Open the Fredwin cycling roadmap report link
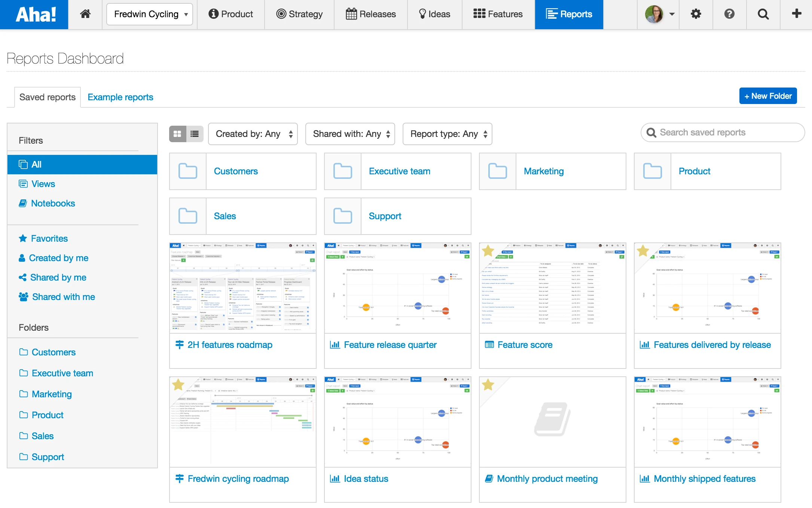Image resolution: width=812 pixels, height=508 pixels. pos(238,479)
